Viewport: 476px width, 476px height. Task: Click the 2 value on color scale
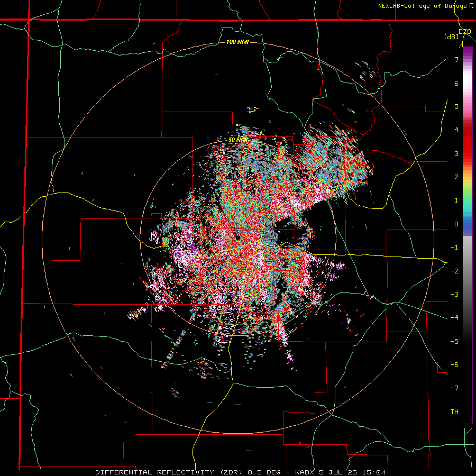[x=456, y=177]
